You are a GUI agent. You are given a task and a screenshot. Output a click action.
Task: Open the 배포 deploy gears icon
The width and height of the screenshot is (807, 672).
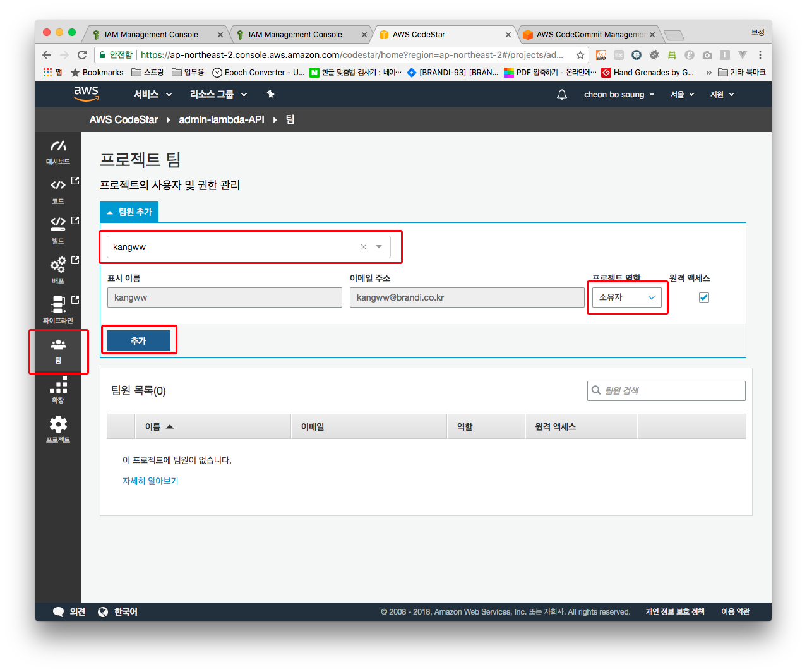[x=58, y=268]
